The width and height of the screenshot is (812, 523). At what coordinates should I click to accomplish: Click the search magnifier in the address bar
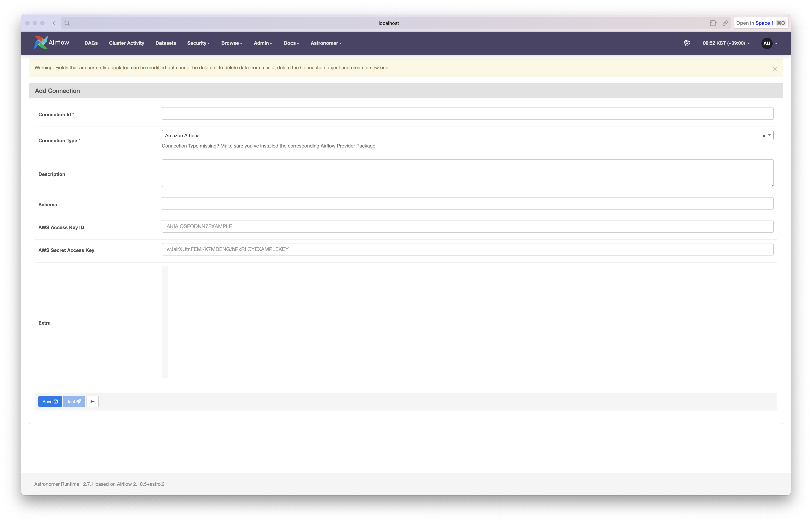click(67, 23)
